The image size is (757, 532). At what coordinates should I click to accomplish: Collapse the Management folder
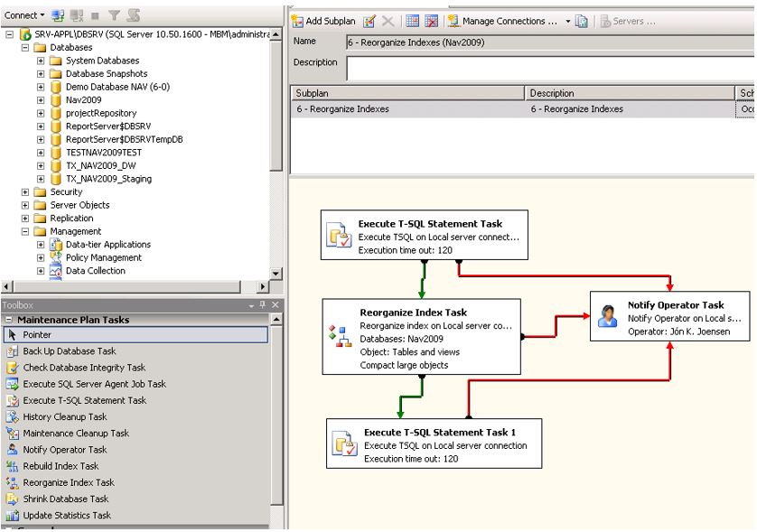[x=25, y=232]
